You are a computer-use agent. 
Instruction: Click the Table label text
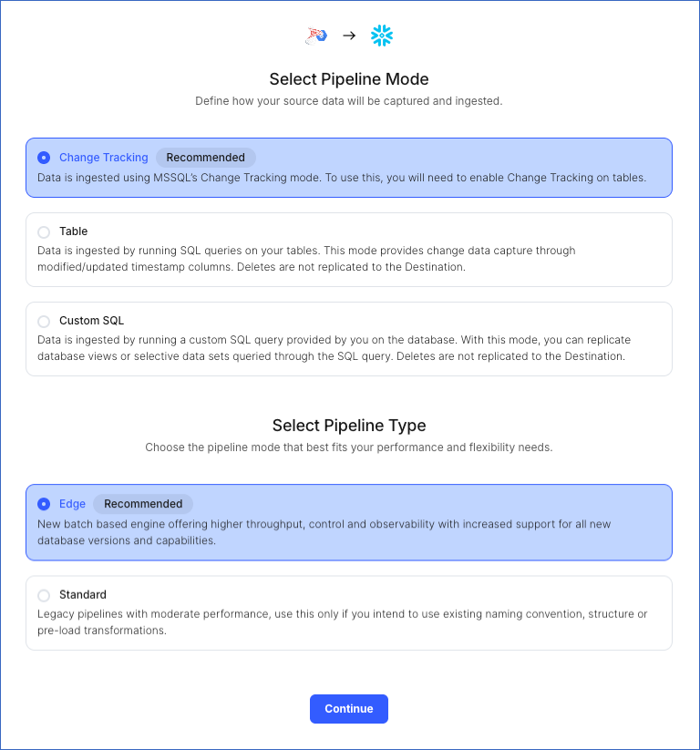coord(74,231)
